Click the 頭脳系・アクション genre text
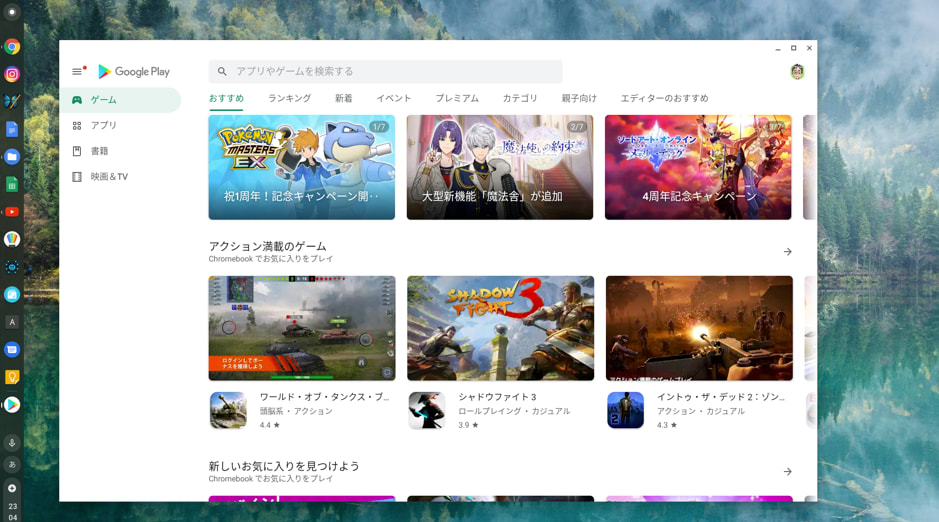The image size is (939, 522). tap(296, 411)
